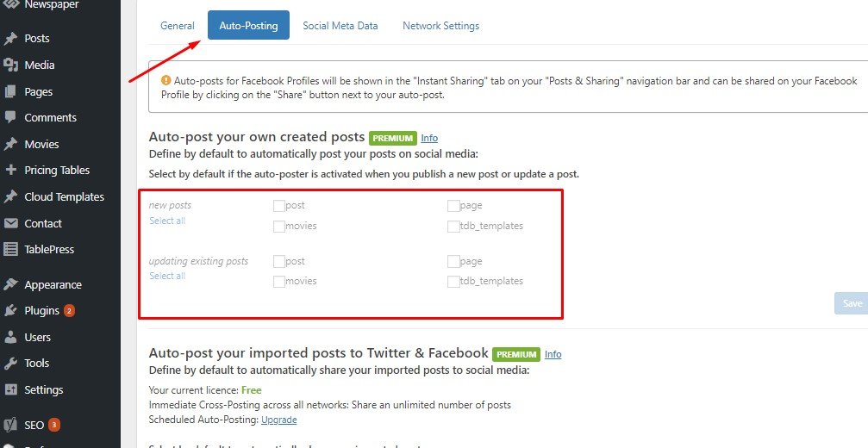Click the Media icon in sidebar
Image resolution: width=868 pixels, height=448 pixels.
click(10, 65)
